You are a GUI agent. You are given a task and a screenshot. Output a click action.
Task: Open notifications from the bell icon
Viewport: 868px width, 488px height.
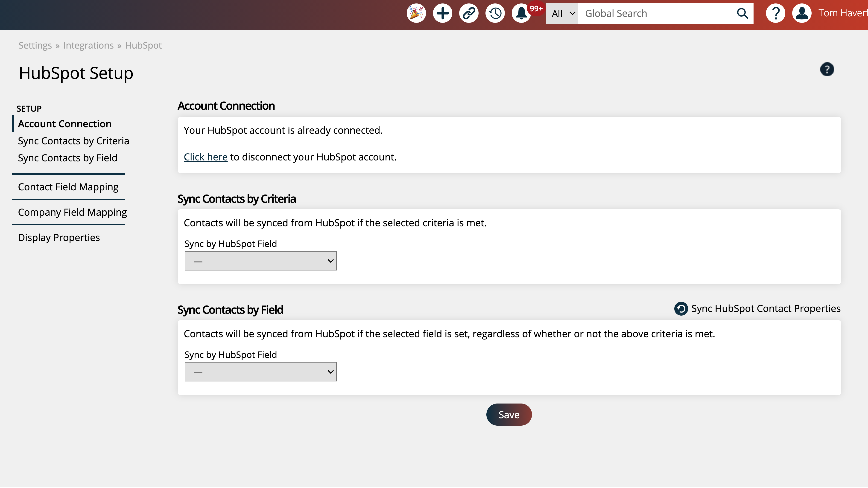coord(521,14)
